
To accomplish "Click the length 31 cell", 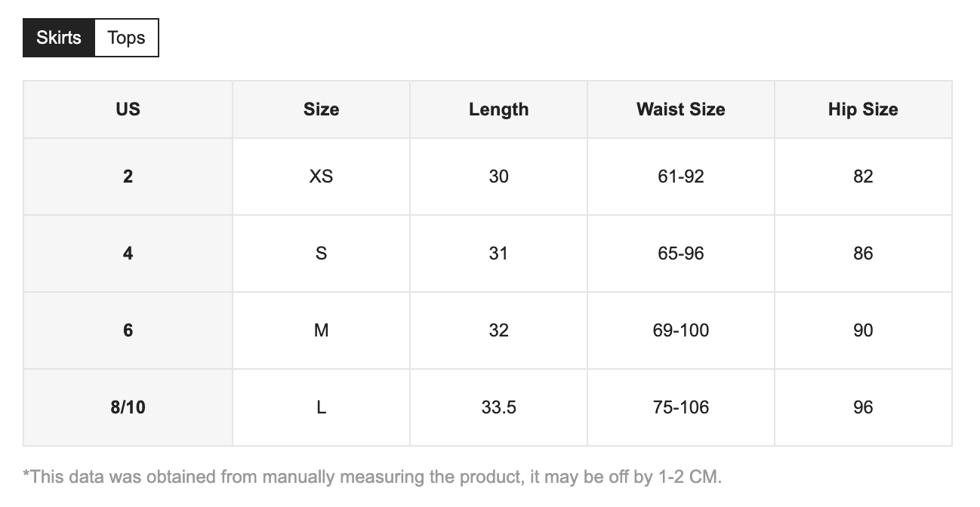I will 498,253.
